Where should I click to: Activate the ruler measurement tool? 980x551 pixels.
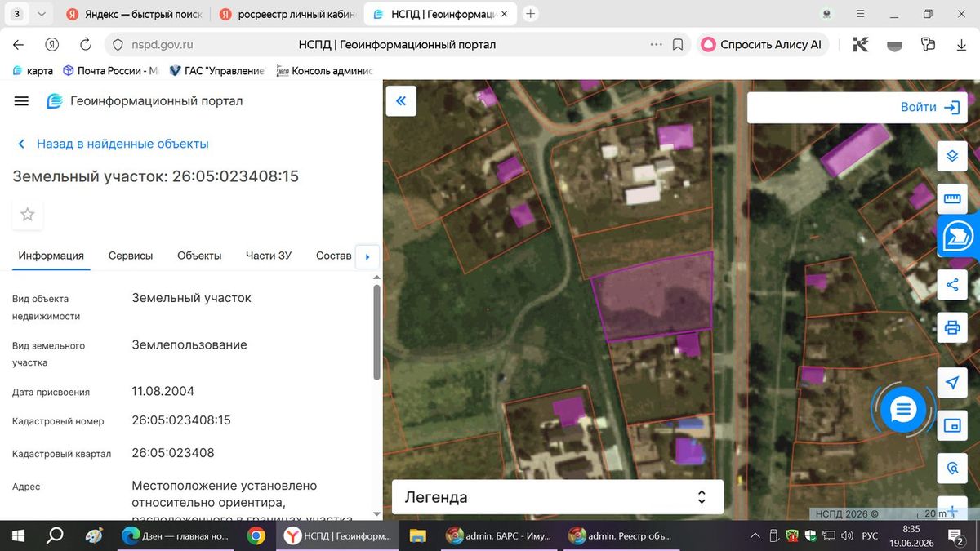(x=951, y=198)
